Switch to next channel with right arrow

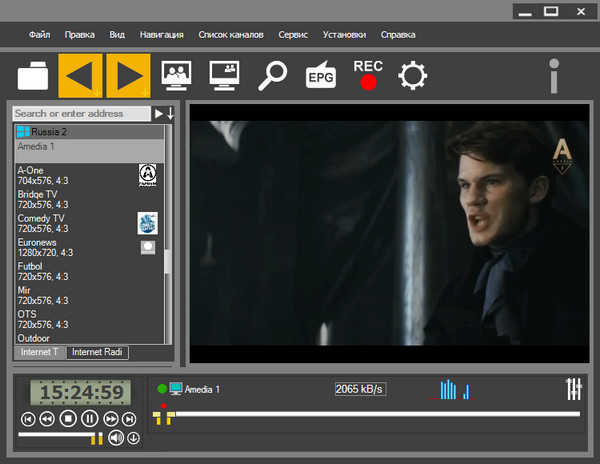(x=127, y=75)
